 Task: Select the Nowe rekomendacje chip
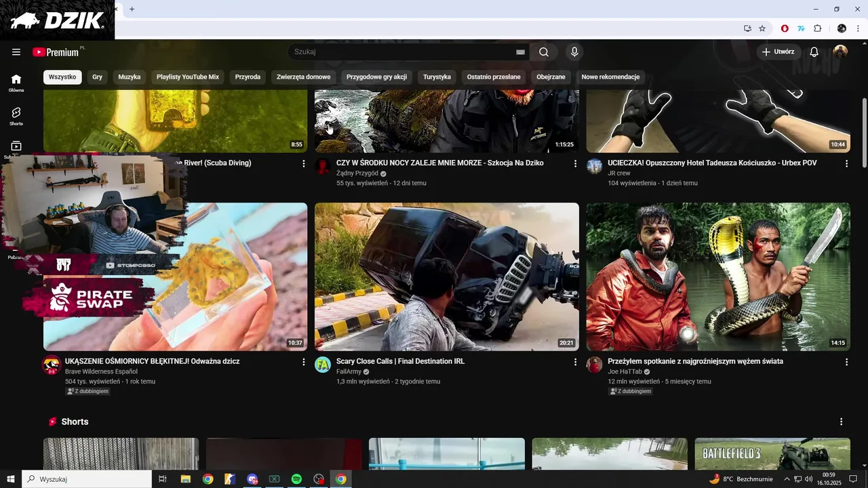[610, 77]
